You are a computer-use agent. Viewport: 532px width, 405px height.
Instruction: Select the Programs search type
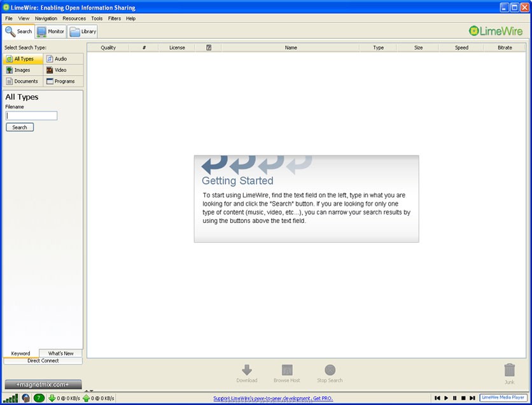click(x=63, y=81)
